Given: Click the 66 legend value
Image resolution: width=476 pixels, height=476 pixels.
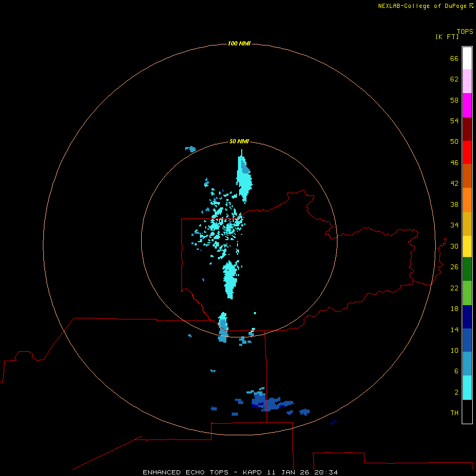Looking at the screenshot, I should [454, 58].
